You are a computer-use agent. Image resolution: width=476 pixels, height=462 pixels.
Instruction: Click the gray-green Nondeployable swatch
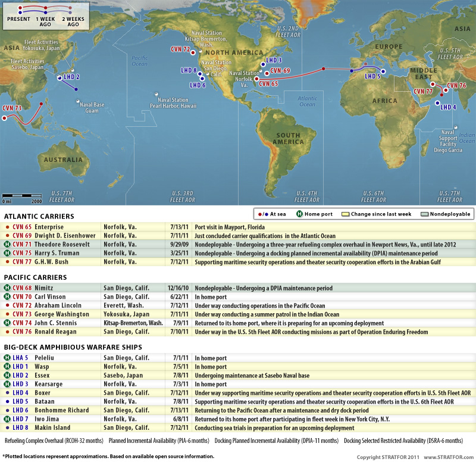[424, 214]
